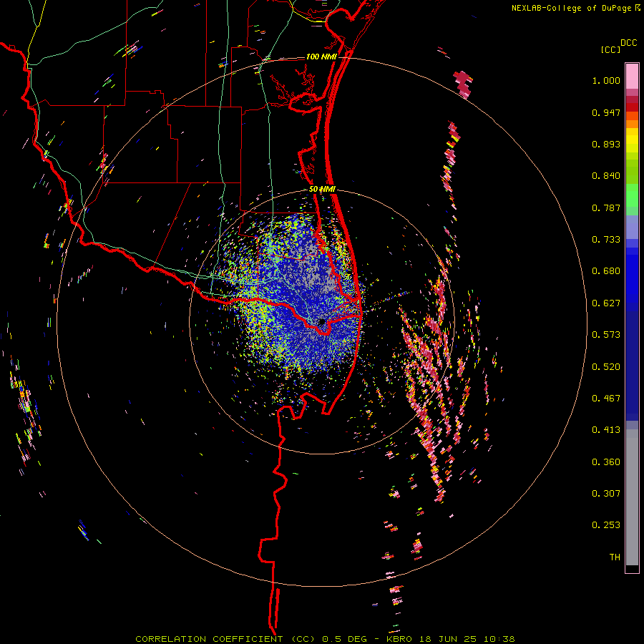Click the CORRELATION COEFFICIENT (CC) caption text
Image resolution: width=644 pixels, height=644 pixels.
(x=225, y=639)
